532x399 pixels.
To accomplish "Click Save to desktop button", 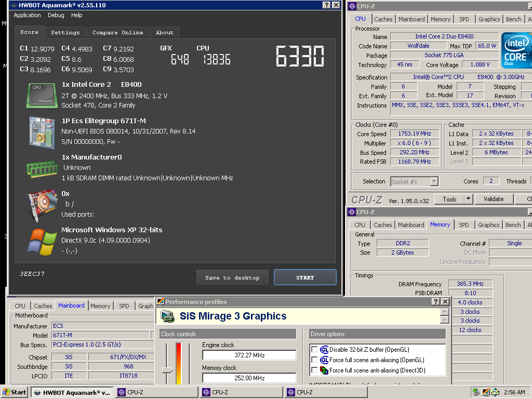I will click(x=232, y=277).
